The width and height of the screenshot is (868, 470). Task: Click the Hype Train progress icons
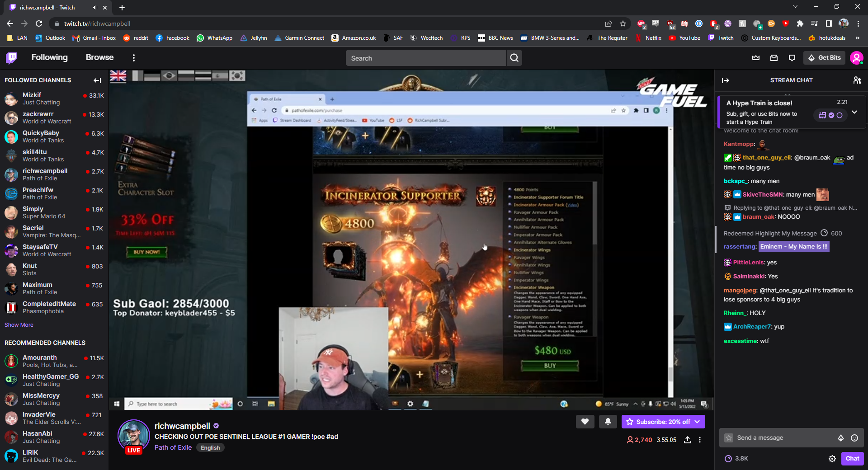point(830,115)
